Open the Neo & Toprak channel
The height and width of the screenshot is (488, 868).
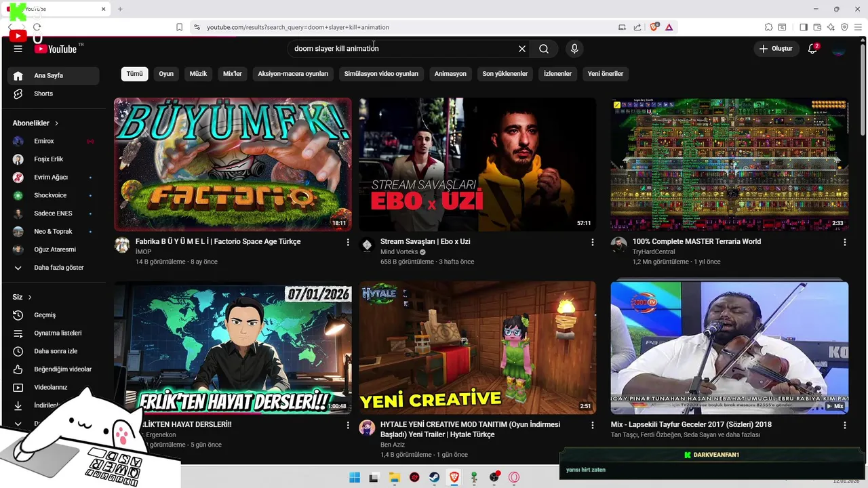pos(53,232)
